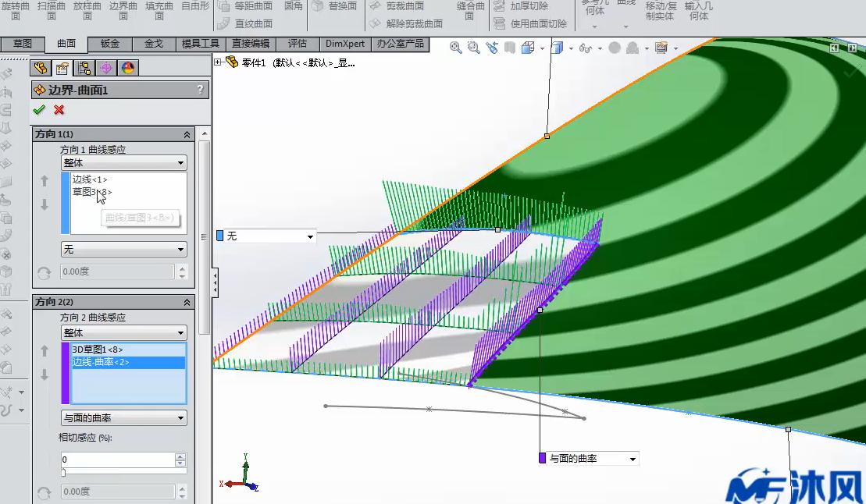Click Apply Scene icon

(x=632, y=48)
